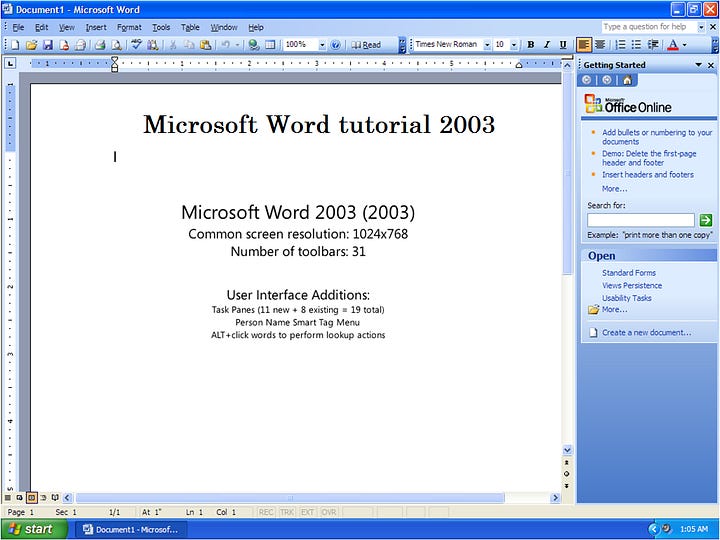
Task: Open the Undo history dropdown arrow
Action: point(237,45)
